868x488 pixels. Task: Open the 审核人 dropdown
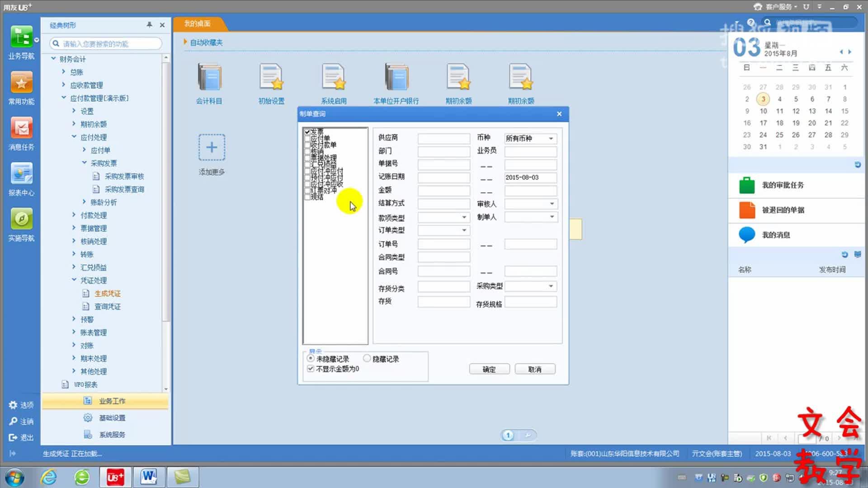551,204
